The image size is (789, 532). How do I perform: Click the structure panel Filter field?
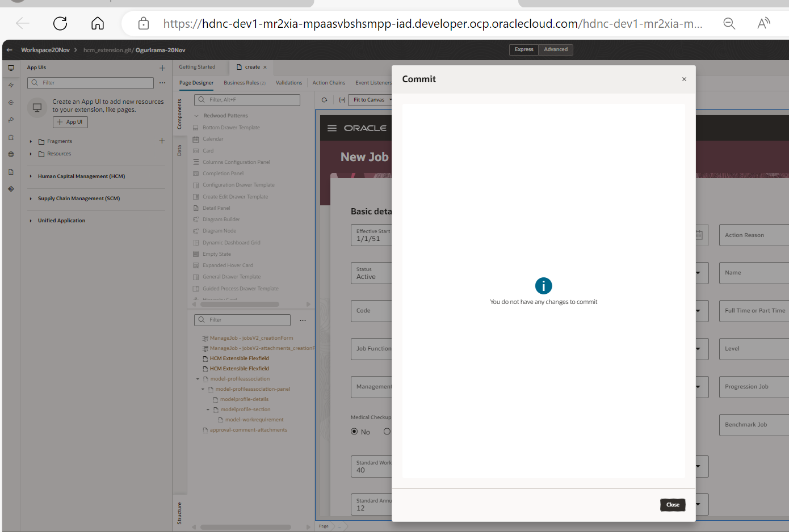coord(242,320)
